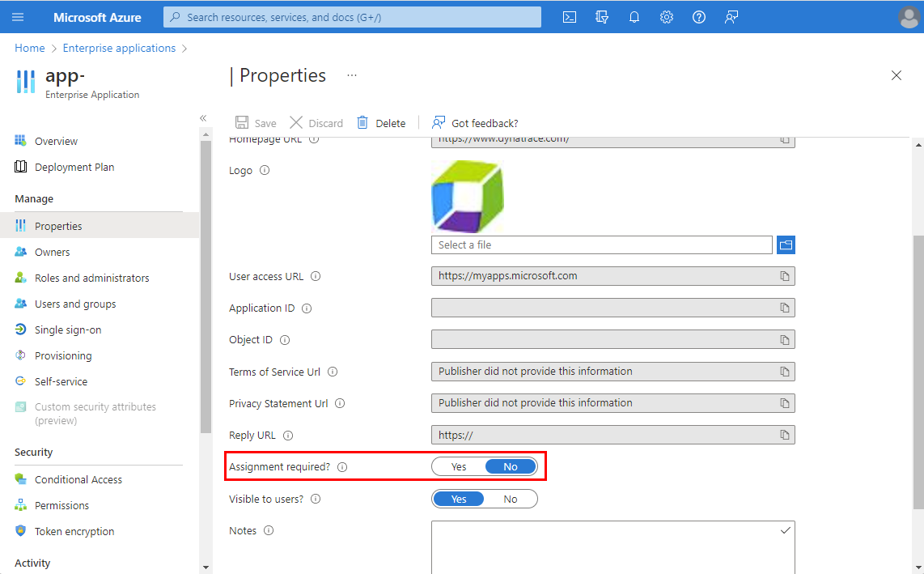Screen dimensions: 924x574
Task: Click the more options ellipsis beside Properties
Action: pyautogui.click(x=352, y=75)
